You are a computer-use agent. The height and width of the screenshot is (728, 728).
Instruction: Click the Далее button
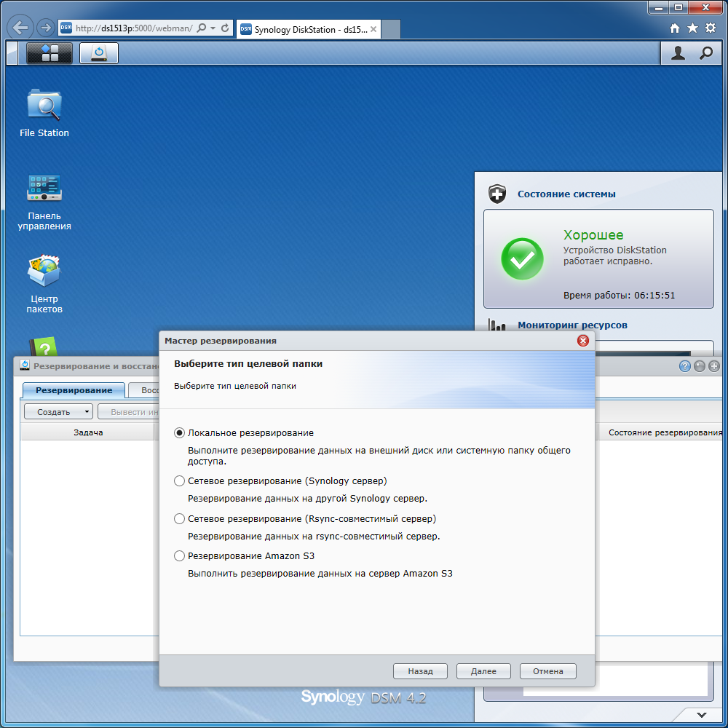(483, 671)
